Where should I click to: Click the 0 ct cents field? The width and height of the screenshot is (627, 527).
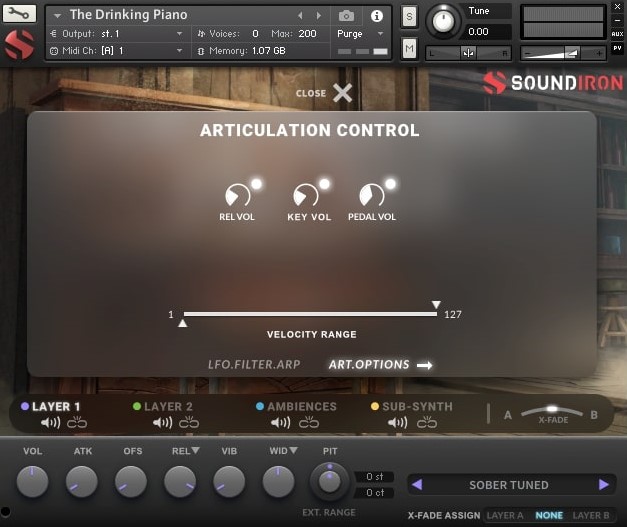(375, 493)
